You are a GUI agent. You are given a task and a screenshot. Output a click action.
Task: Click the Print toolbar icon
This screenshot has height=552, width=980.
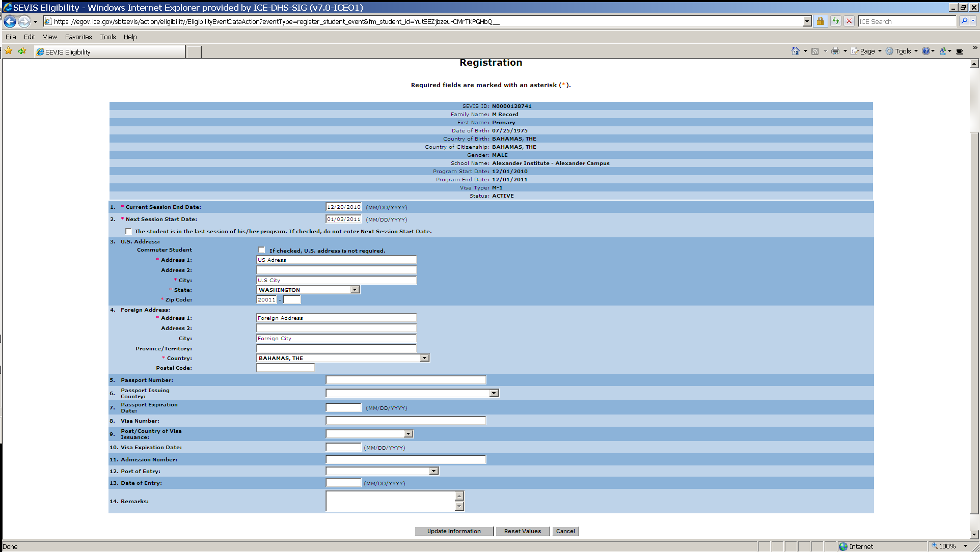point(835,51)
